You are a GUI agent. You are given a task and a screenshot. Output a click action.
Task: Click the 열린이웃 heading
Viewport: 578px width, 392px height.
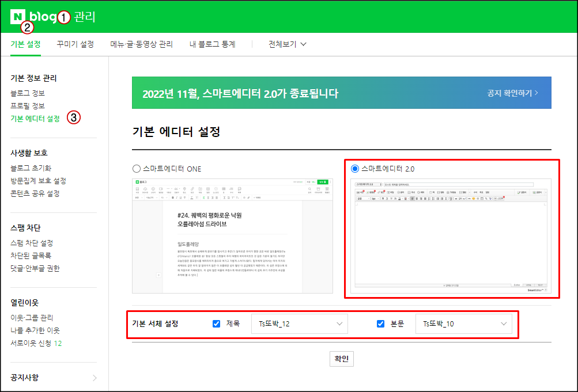point(24,303)
